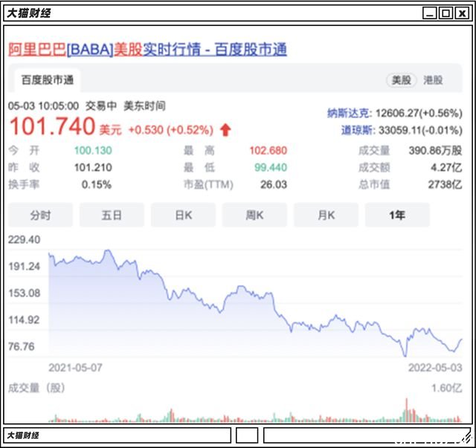
Task: Select the 周K chart tab
Action: [254, 215]
